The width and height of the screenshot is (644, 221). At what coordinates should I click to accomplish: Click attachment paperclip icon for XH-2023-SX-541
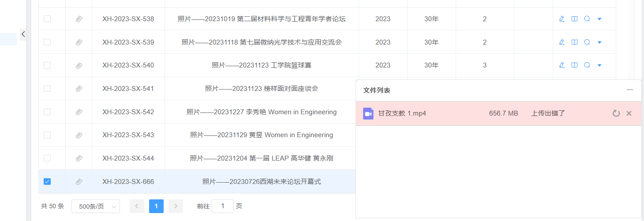tap(79, 89)
